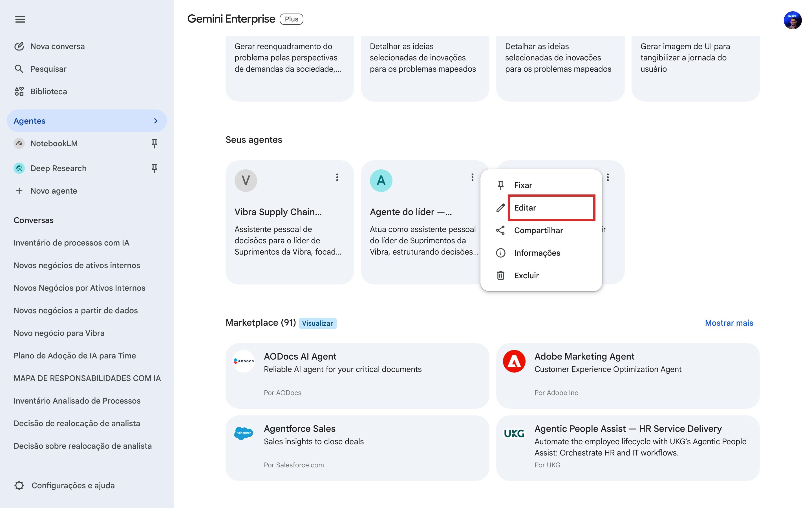The height and width of the screenshot is (508, 812).
Task: Click the Nova conversa pencil icon
Action: tap(19, 46)
